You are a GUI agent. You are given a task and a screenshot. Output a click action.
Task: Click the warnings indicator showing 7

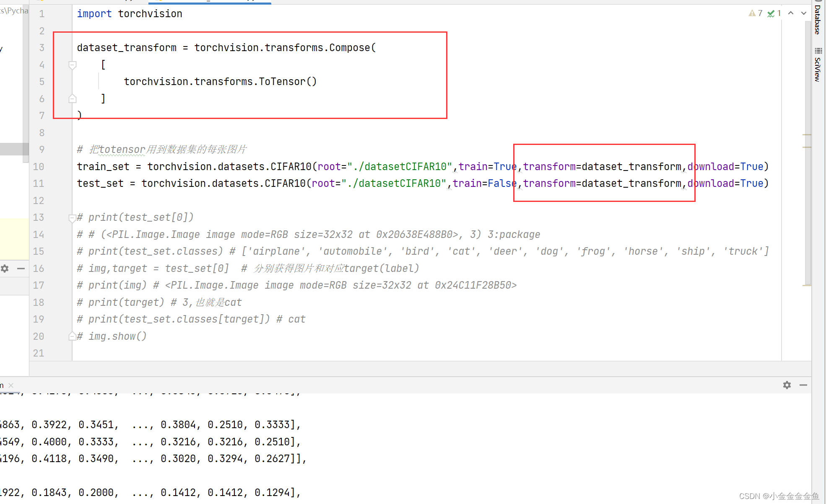(756, 13)
